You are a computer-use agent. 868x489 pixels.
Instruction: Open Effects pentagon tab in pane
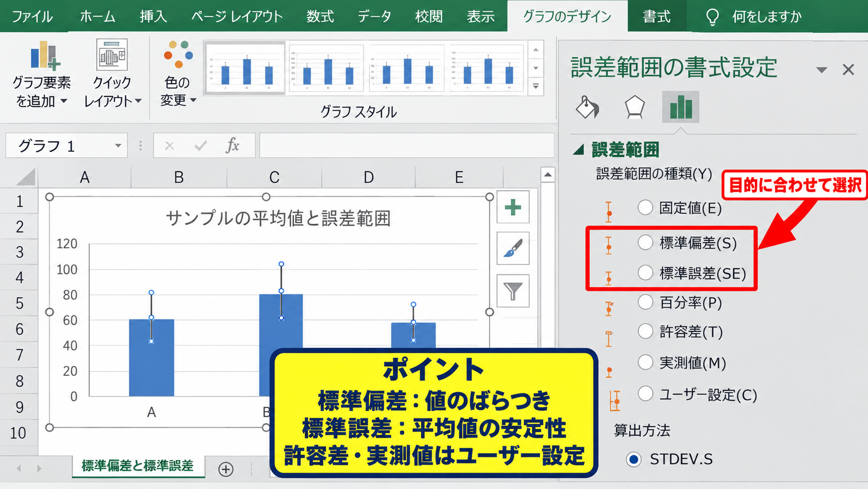(x=634, y=107)
